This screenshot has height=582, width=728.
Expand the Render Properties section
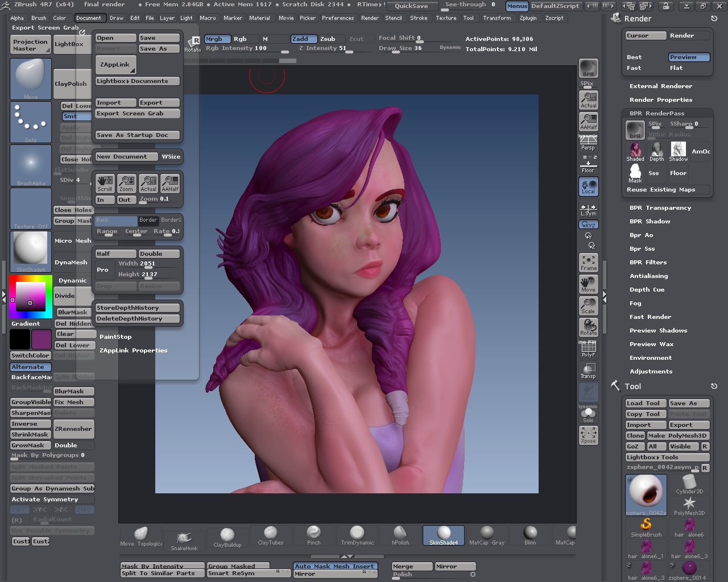click(x=661, y=100)
